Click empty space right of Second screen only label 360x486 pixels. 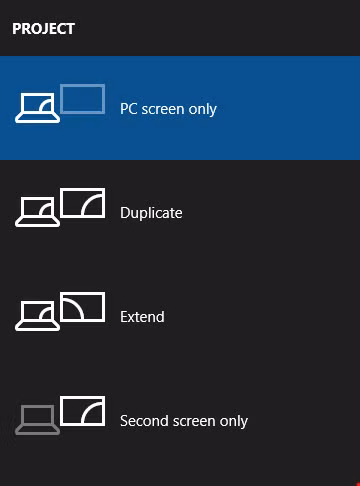pyautogui.click(x=303, y=420)
